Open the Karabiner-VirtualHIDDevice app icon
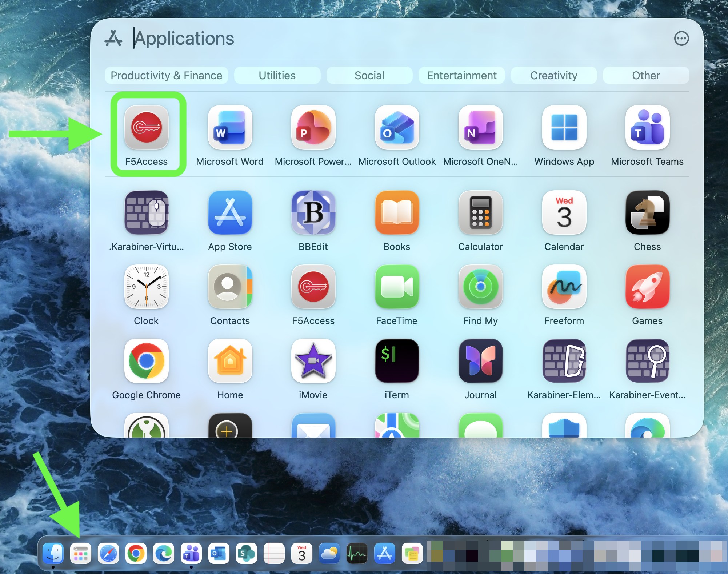The image size is (728, 574). 147,212
